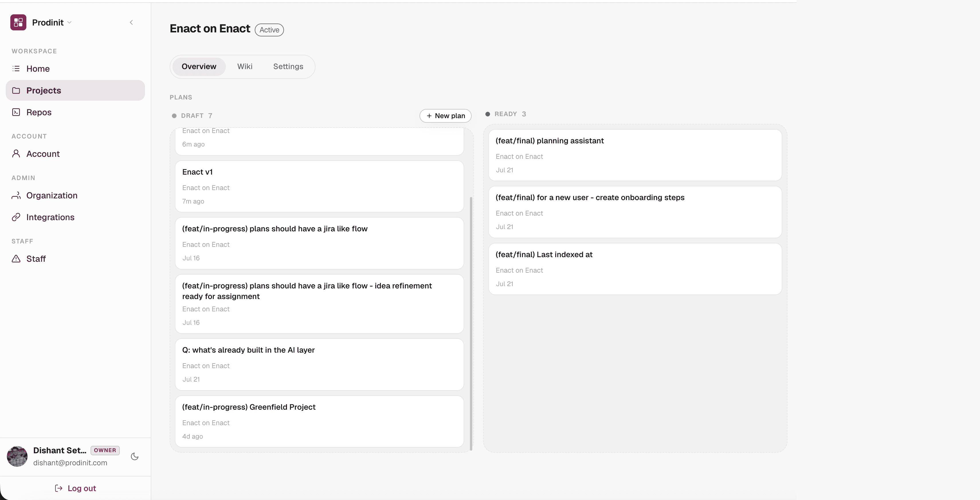Click the Dishant user avatar
The height and width of the screenshot is (500, 980).
(x=17, y=457)
